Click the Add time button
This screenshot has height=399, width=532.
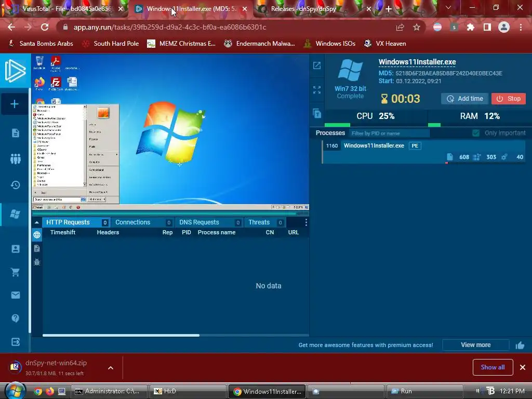(x=465, y=99)
